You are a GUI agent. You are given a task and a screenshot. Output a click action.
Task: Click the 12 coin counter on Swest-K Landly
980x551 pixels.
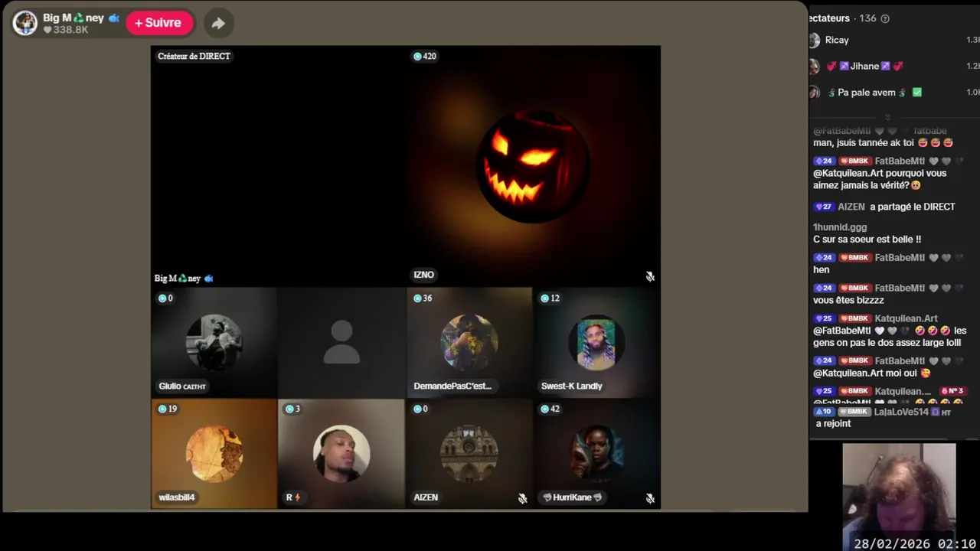[550, 298]
